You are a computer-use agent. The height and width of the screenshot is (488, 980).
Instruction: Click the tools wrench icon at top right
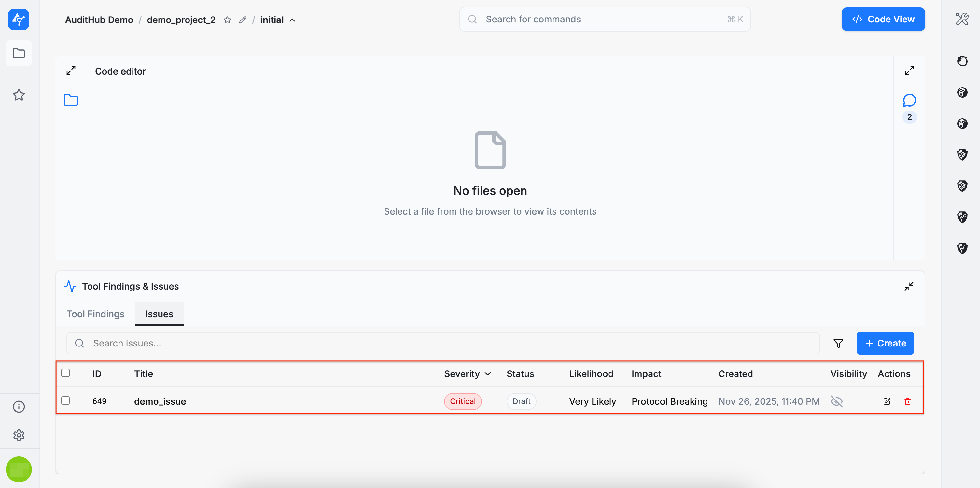click(x=962, y=19)
